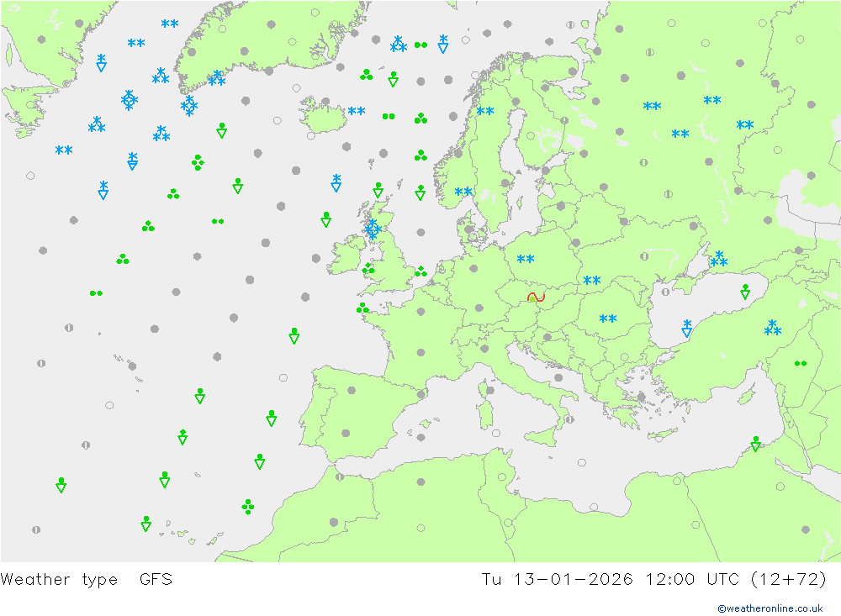Click the 'Tu 13-01-2026 12:00 UTC (12+72)' timestamp
The image size is (841, 616).
tap(653, 580)
